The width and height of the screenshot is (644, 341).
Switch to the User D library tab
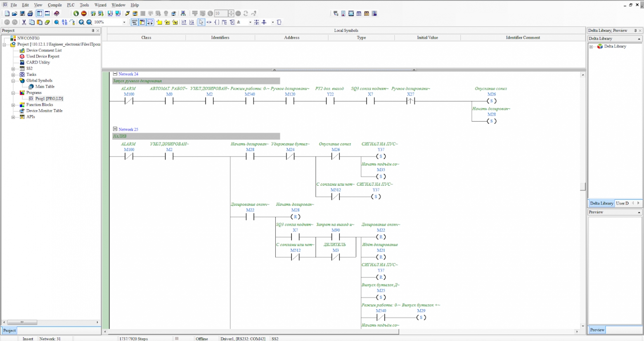tap(622, 203)
